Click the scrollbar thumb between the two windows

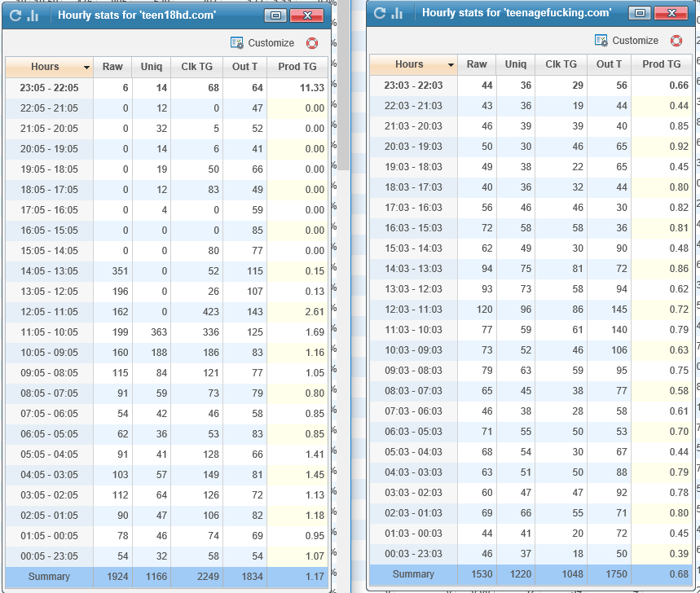343,85
